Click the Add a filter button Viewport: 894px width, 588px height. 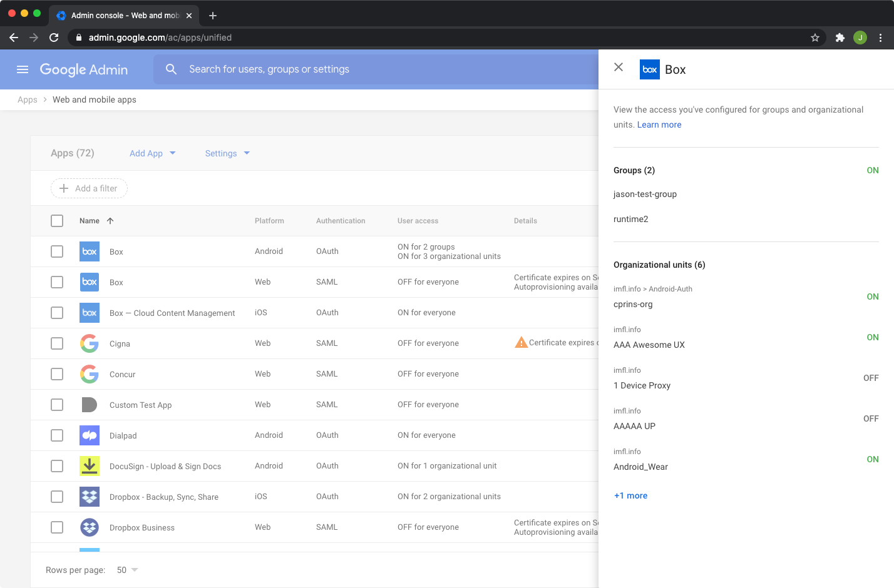click(89, 188)
